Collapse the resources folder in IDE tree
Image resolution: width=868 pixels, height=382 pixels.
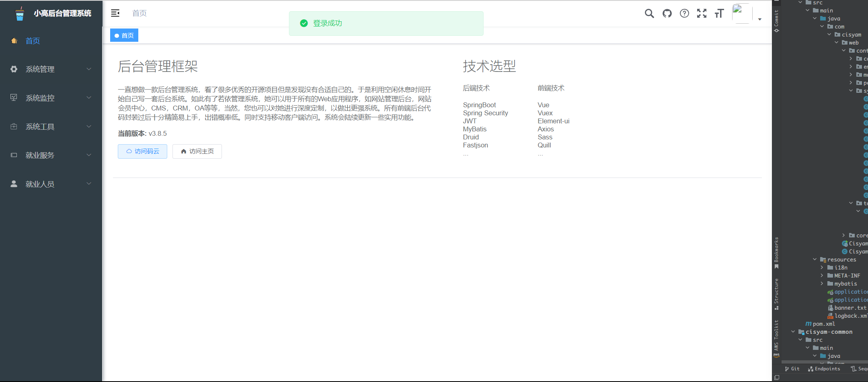[815, 259]
